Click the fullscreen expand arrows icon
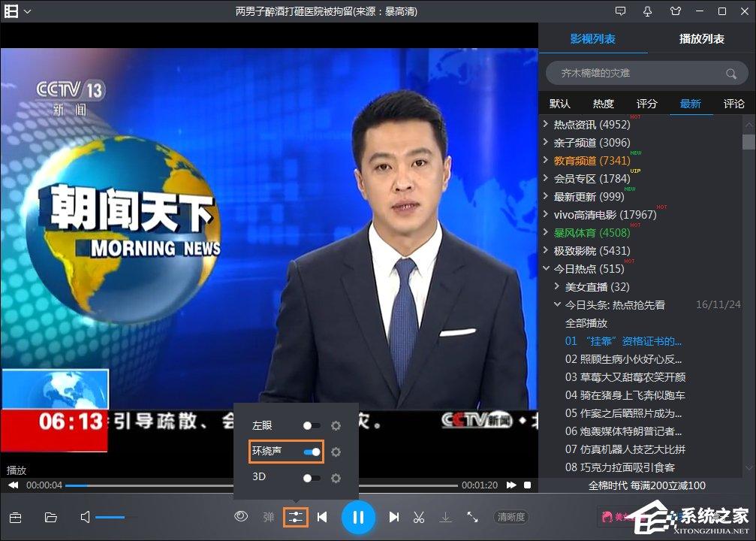The image size is (756, 541). click(x=472, y=517)
